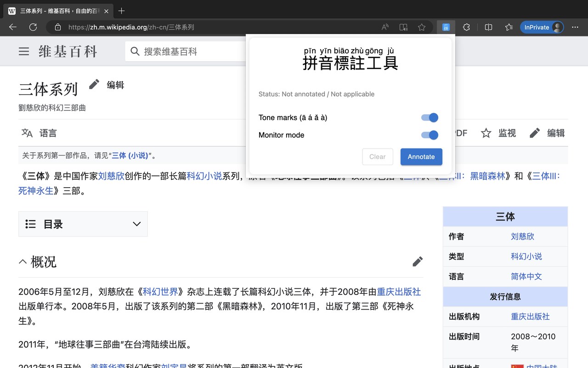Click the 三体 infobox header
588x368 pixels.
pyautogui.click(x=505, y=217)
